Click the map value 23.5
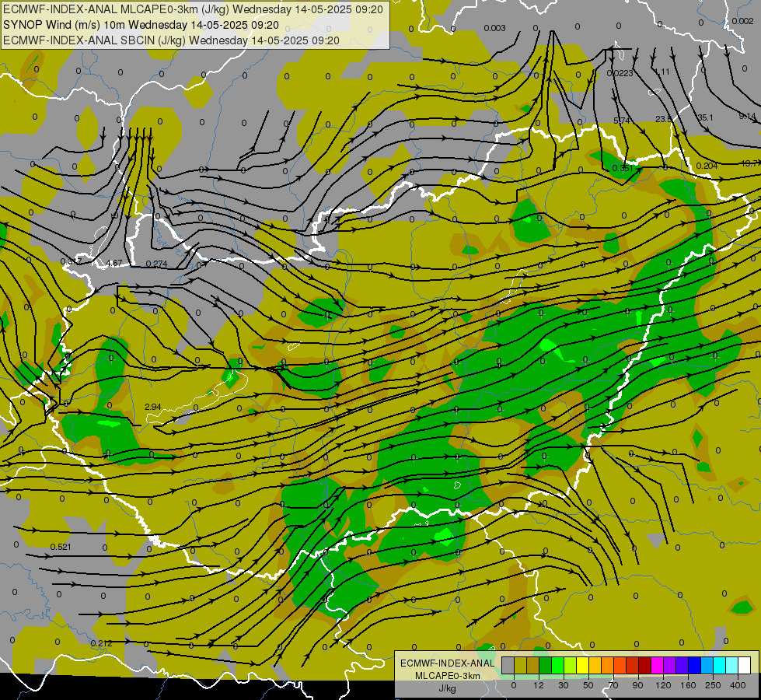This screenshot has width=761, height=700. 664,119
